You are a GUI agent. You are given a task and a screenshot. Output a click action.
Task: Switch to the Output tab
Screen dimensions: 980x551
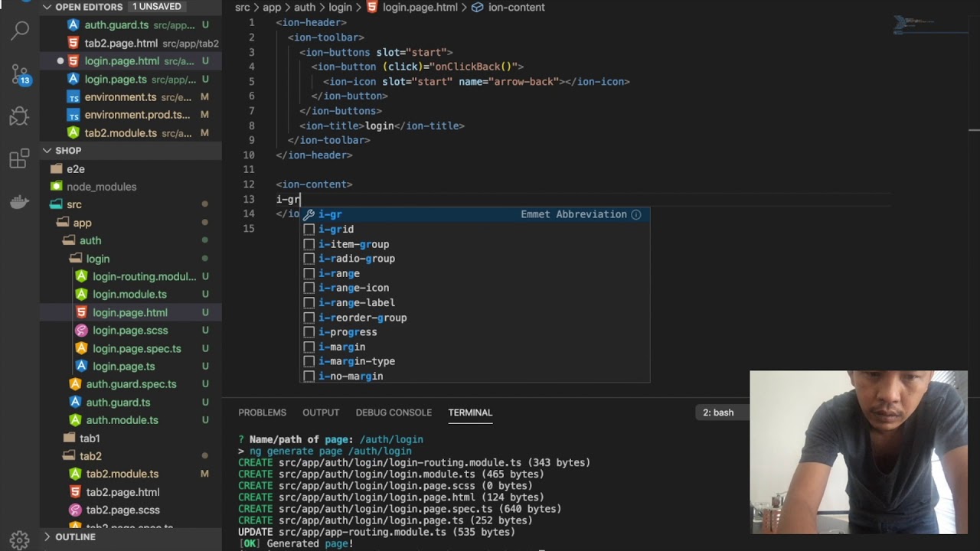pyautogui.click(x=321, y=412)
